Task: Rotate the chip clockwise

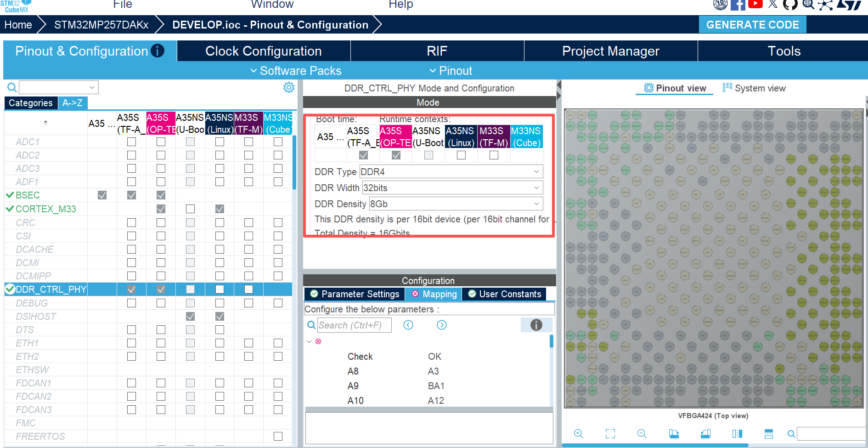Action: point(674,434)
